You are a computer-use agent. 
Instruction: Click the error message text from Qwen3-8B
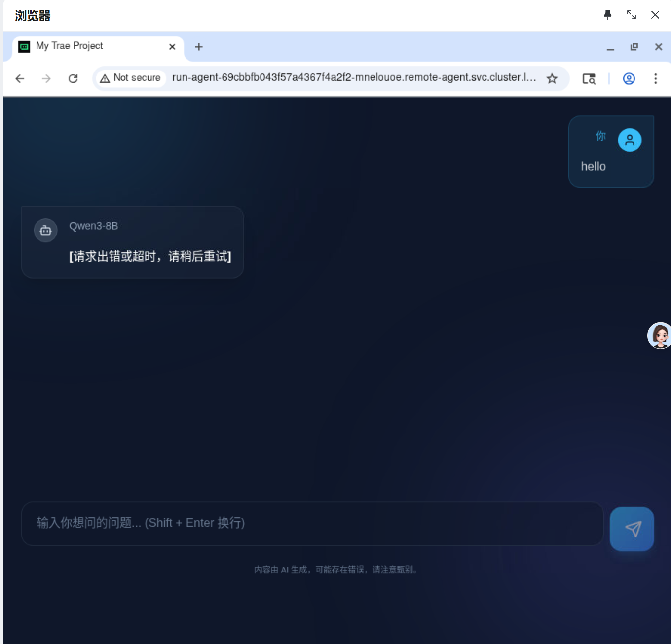[150, 256]
